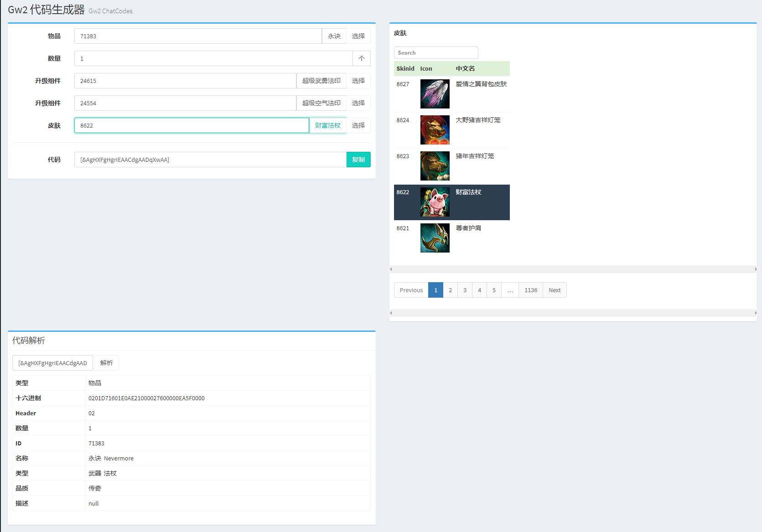
Task: Click the hex value 0201D71601E0AE21...
Action: (x=146, y=398)
